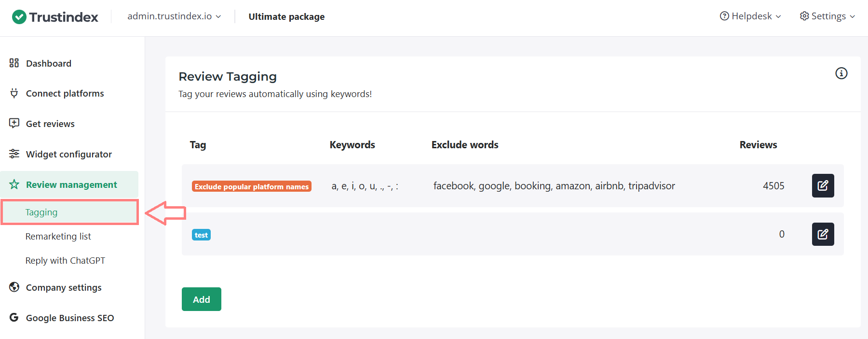Select Tagging in the sidebar
Screen dimensions: 868x339
tap(41, 212)
